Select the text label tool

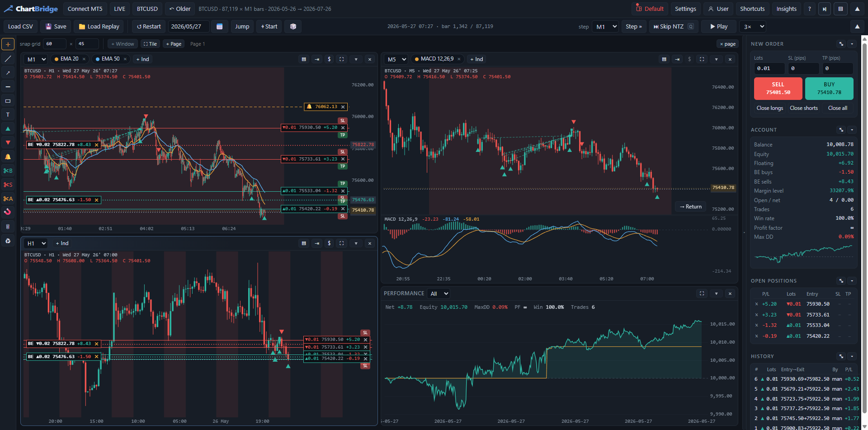click(8, 114)
